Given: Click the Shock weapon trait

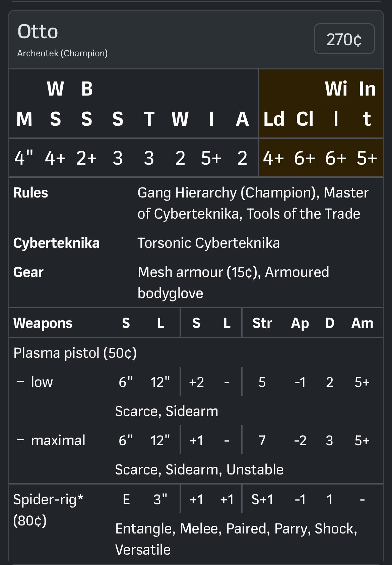Looking at the screenshot, I should (x=335, y=529).
